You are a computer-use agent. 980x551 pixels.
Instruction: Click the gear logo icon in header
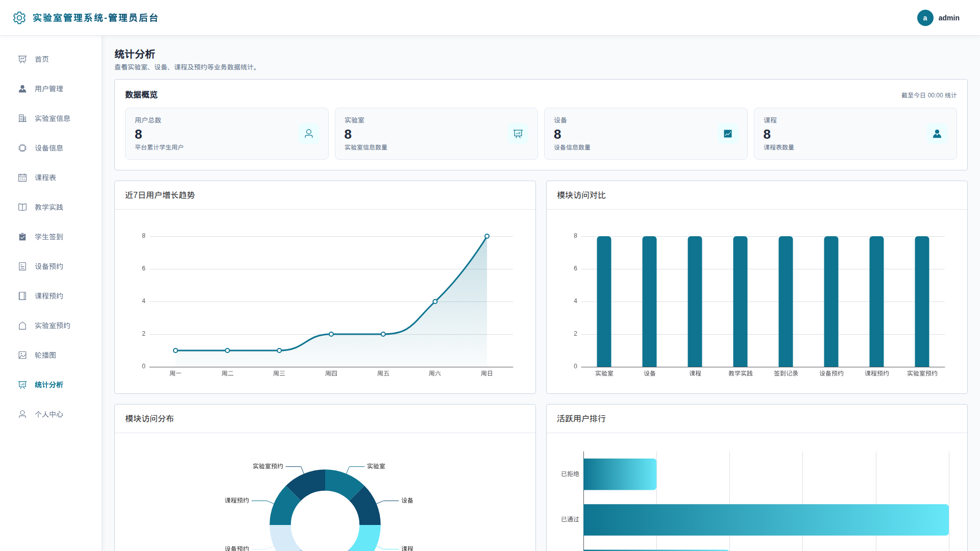[x=19, y=18]
